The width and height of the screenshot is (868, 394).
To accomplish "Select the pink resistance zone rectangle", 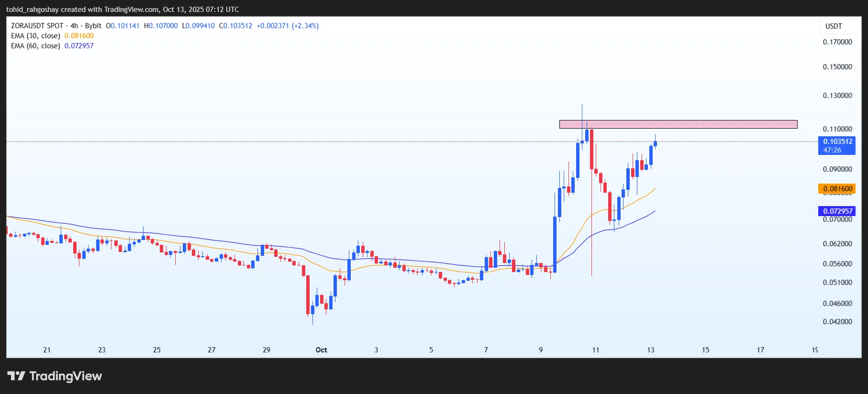I will [x=678, y=124].
